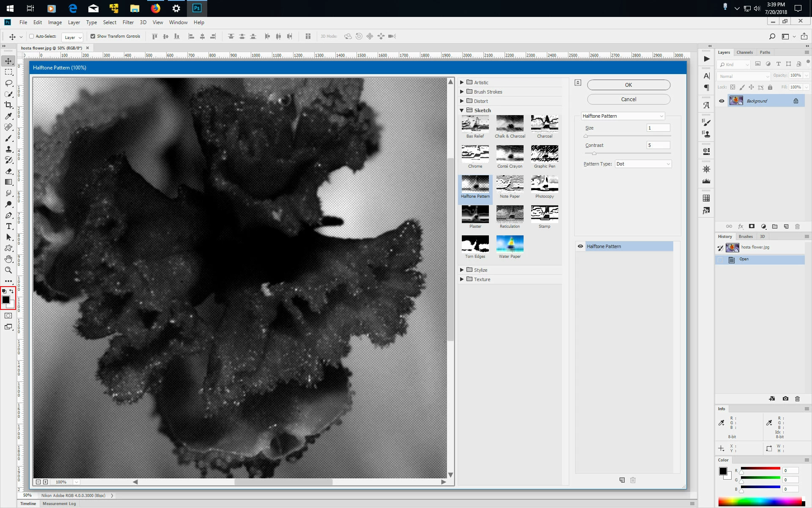Hide the Halftone Pattern effect layer

point(580,246)
